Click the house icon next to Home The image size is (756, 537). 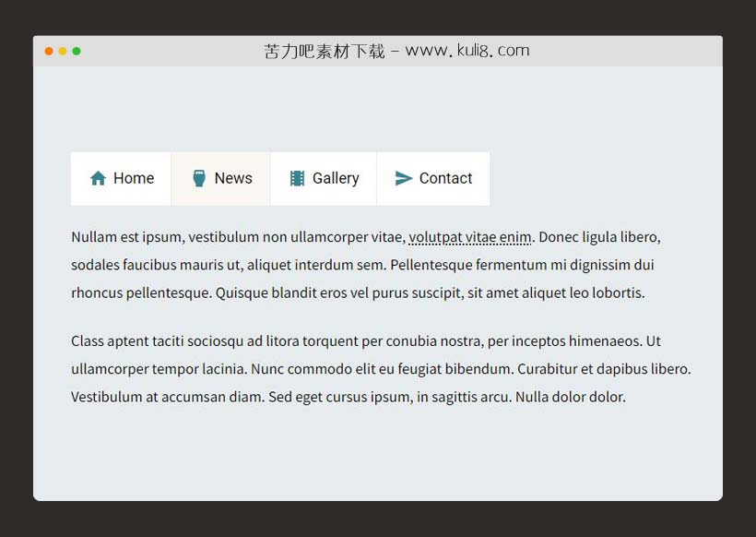pos(98,178)
